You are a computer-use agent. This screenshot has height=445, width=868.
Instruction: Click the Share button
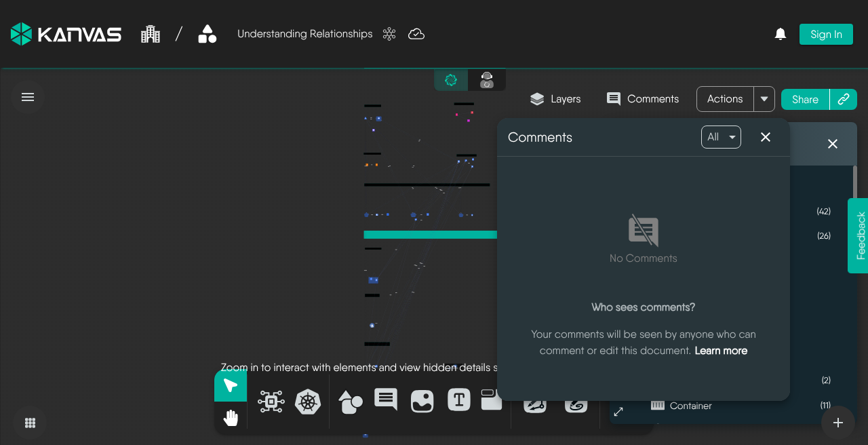coord(805,99)
